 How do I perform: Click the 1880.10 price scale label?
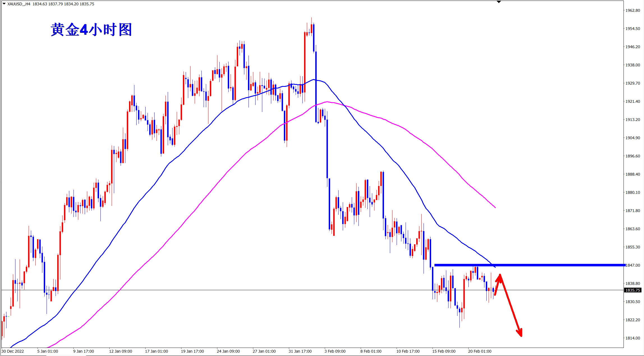coord(633,192)
